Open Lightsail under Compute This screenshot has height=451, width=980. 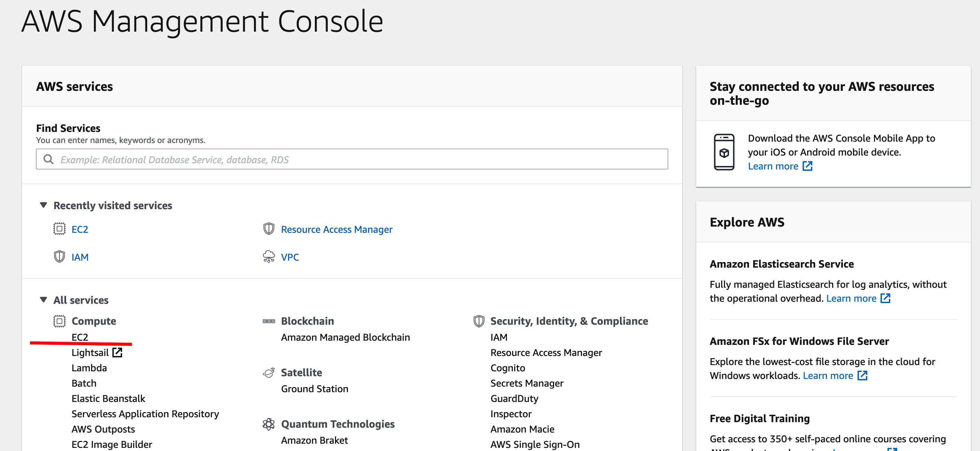tap(90, 353)
